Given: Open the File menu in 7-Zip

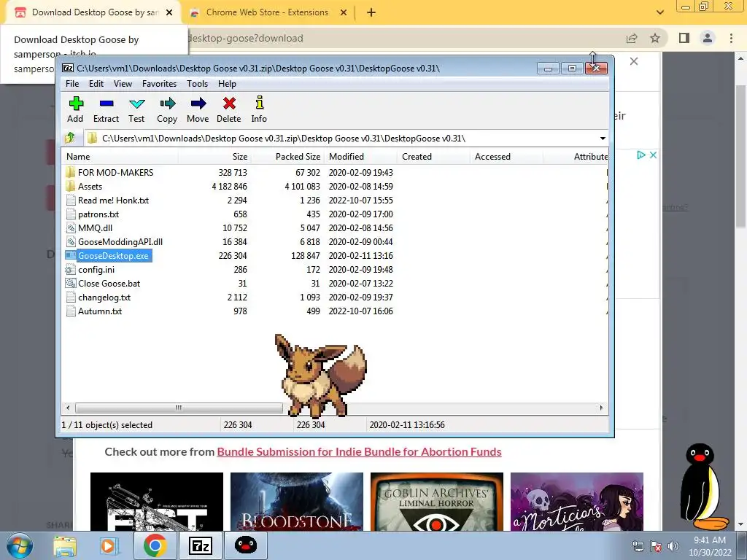Looking at the screenshot, I should (72, 84).
